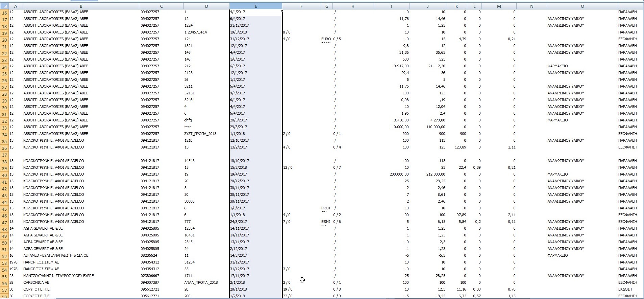644x299 pixels.
Task: Click cell with value 97,89
Action: pyautogui.click(x=457, y=215)
